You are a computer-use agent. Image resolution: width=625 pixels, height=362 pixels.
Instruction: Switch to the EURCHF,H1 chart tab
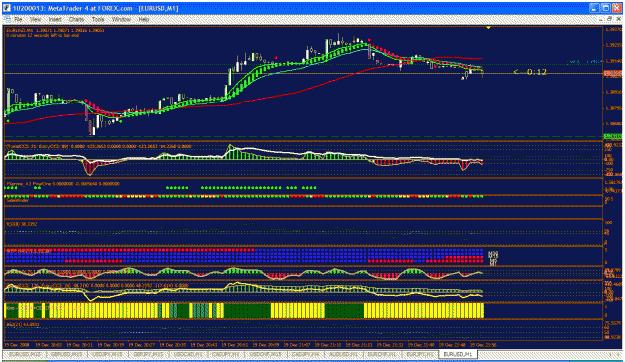point(383,354)
